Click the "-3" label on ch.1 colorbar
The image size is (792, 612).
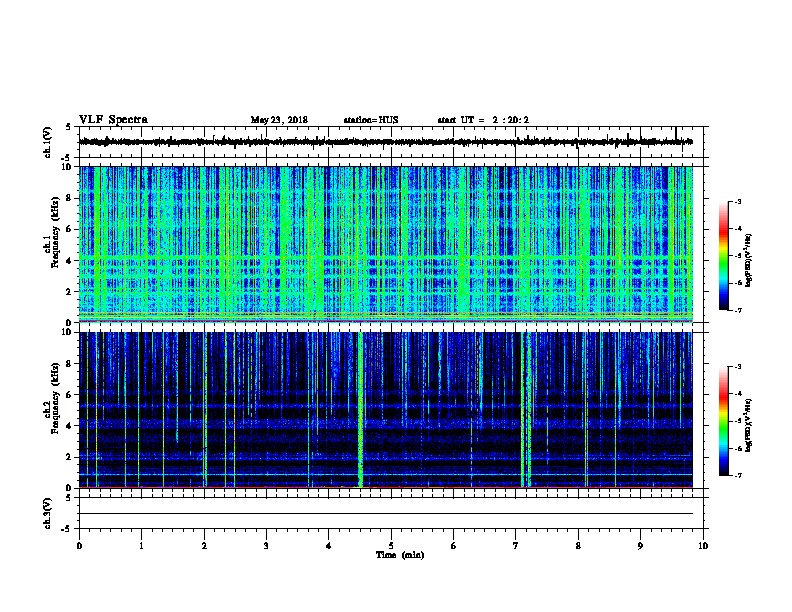[x=737, y=202]
